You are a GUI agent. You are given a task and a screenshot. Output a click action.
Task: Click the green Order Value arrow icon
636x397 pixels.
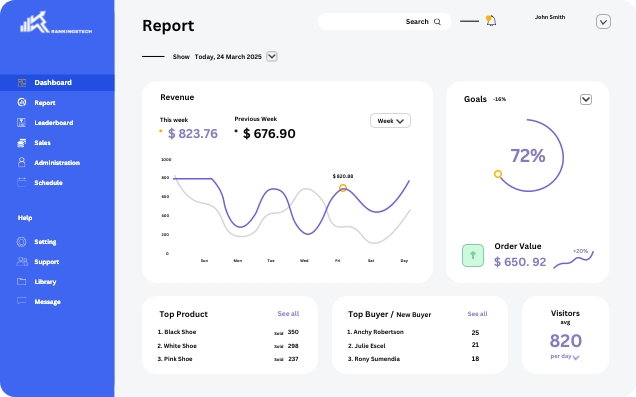coord(473,255)
